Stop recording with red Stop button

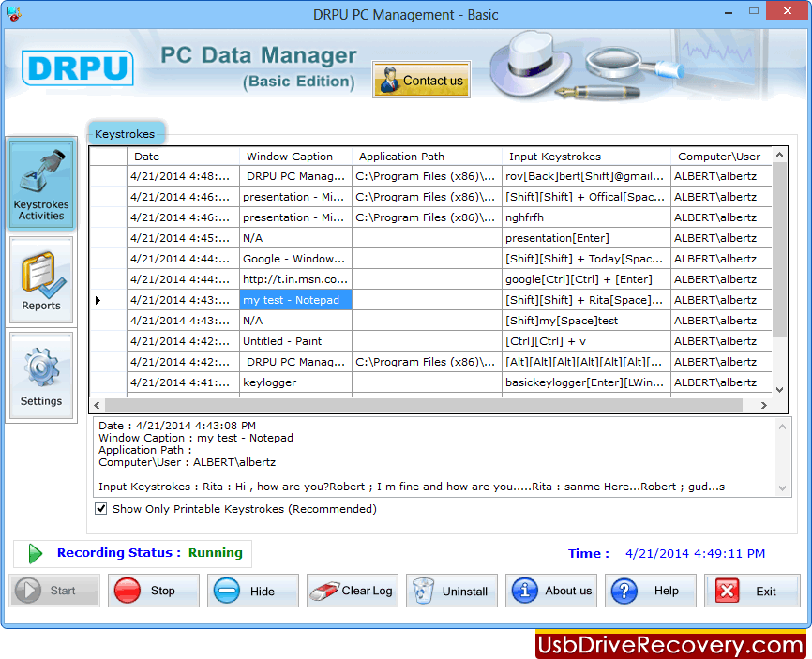point(153,591)
